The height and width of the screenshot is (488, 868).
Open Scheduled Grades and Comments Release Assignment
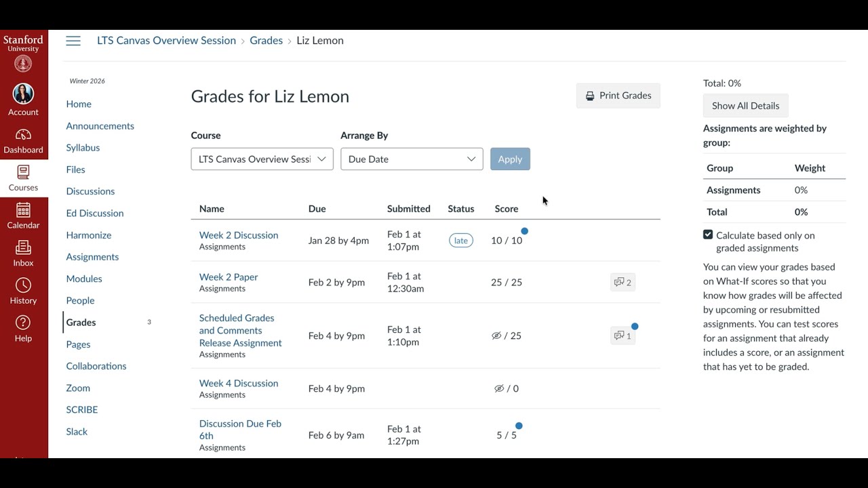pos(241,330)
